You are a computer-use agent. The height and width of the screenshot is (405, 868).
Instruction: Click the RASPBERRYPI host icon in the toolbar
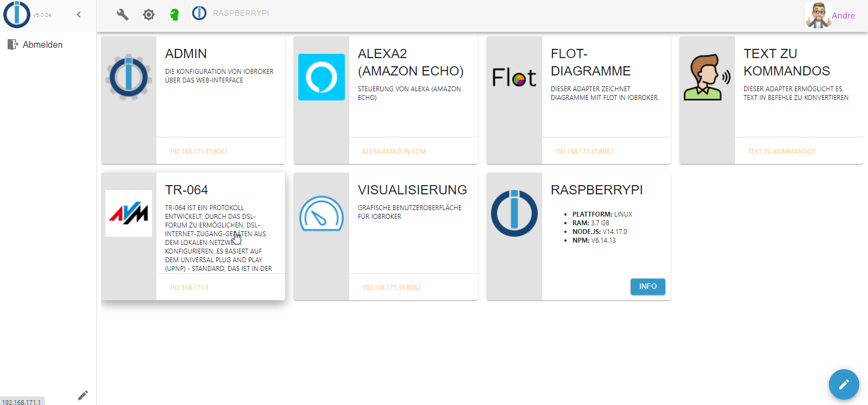199,13
